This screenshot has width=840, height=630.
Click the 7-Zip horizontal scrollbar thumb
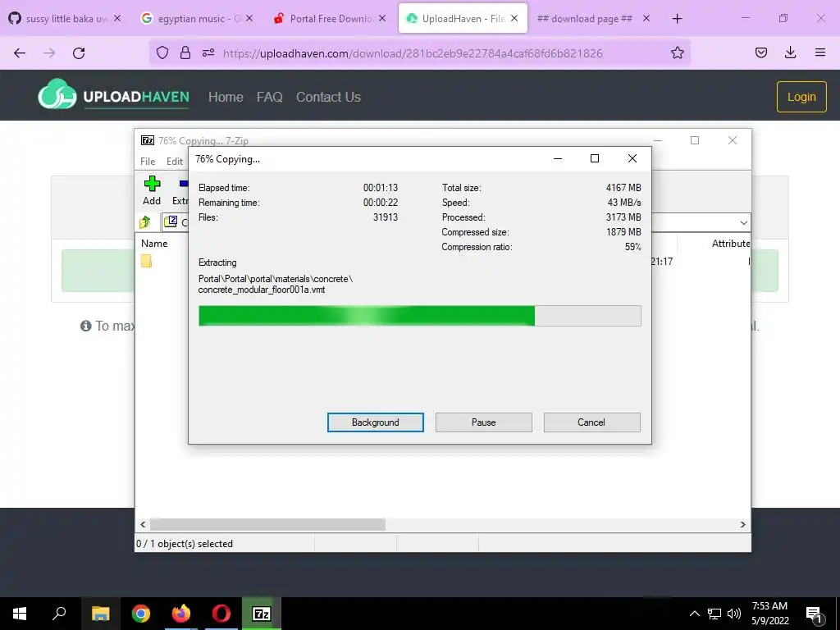tap(267, 524)
